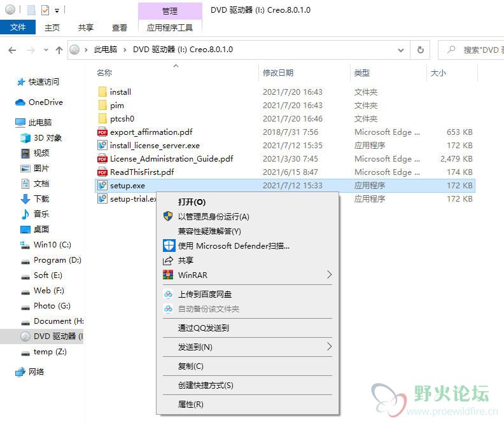The height and width of the screenshot is (423, 504).
Task: Click the 音乐 music note icon
Action: click(25, 214)
